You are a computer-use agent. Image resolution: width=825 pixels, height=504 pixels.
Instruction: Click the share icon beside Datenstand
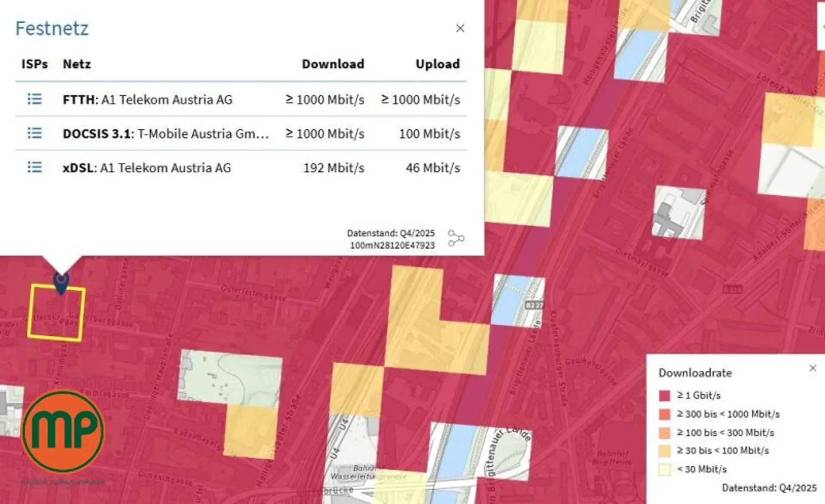[456, 238]
